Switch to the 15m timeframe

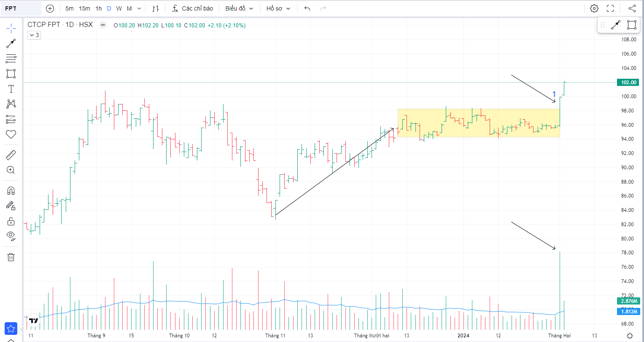click(x=84, y=8)
